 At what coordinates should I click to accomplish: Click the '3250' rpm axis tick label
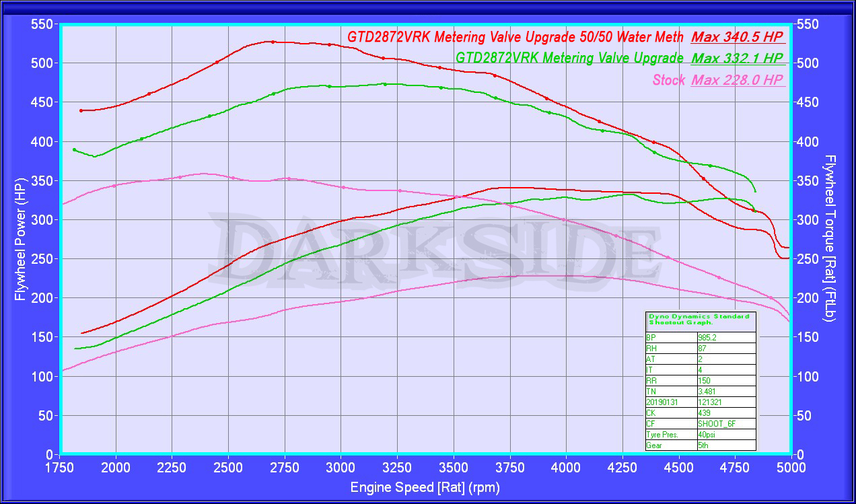(398, 468)
